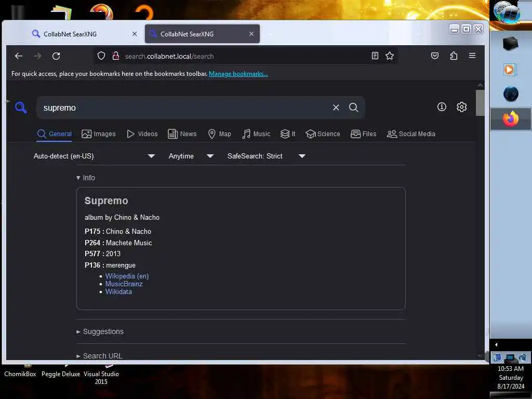The height and width of the screenshot is (399, 532).
Task: Select the Music search category
Action: click(256, 134)
